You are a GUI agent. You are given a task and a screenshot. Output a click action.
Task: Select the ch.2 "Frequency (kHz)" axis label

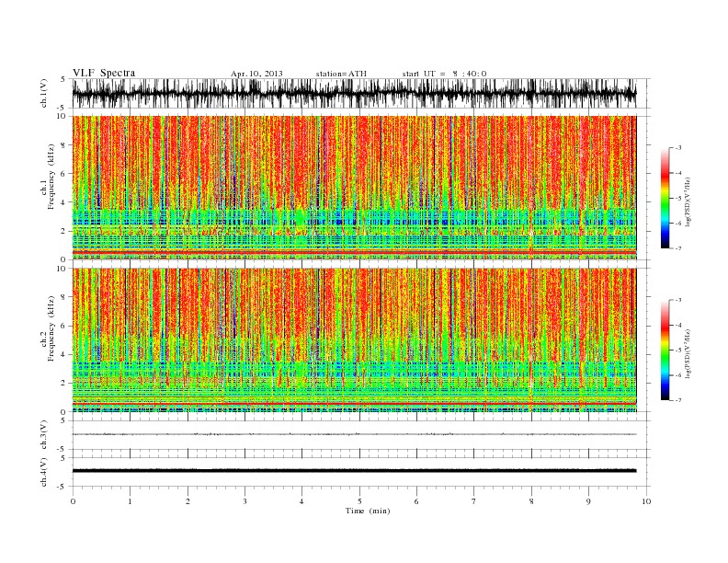[x=51, y=329]
